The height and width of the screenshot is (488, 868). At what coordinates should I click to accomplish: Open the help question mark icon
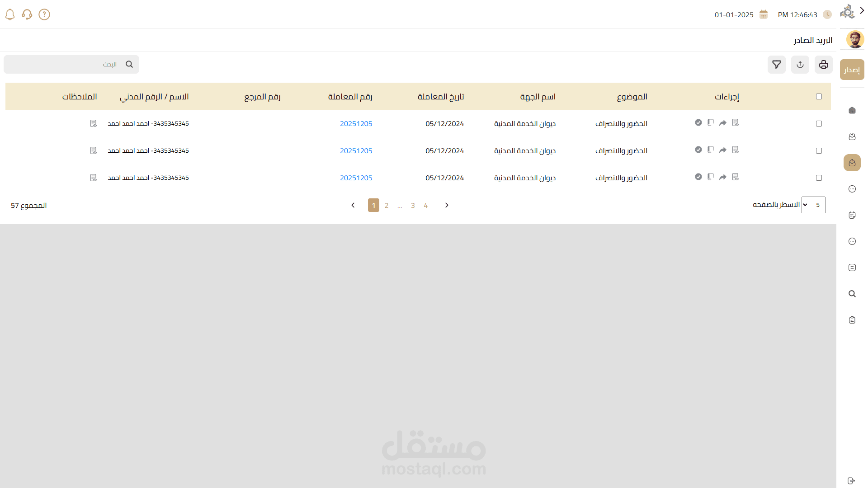(x=44, y=14)
